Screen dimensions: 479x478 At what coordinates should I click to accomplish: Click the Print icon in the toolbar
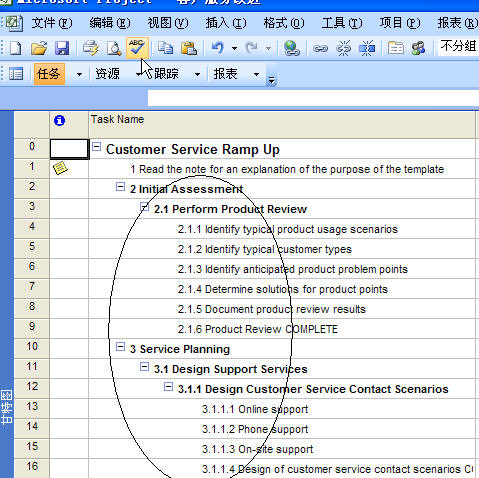90,48
